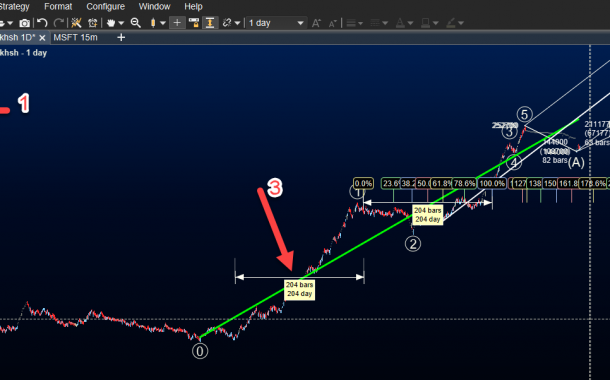The image size is (610, 380).
Task: Close the khsh 1D tab
Action: 42,38
